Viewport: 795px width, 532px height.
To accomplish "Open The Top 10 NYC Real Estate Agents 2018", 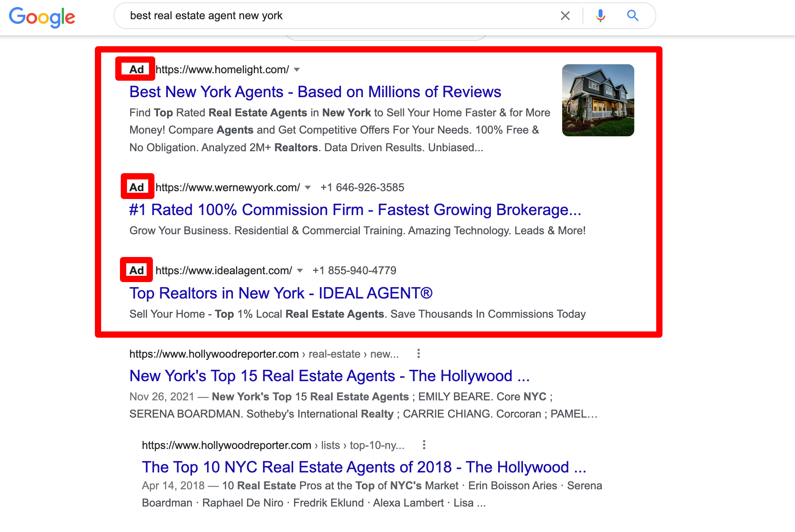I will point(364,467).
